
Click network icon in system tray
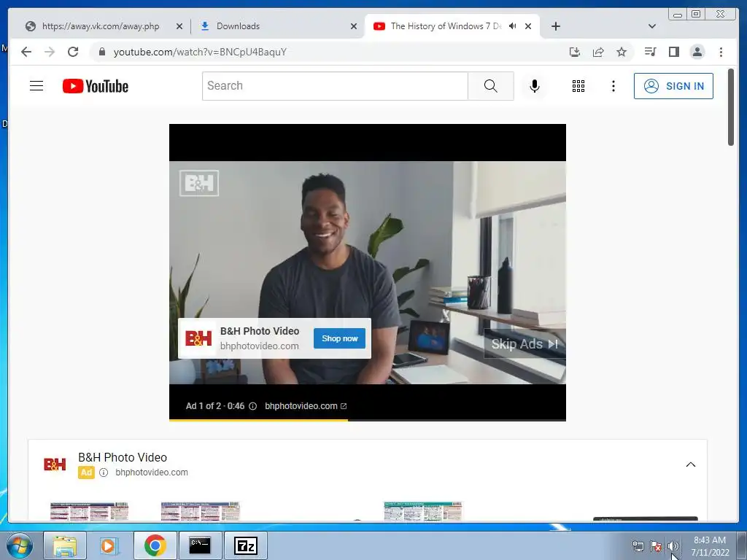(638, 546)
